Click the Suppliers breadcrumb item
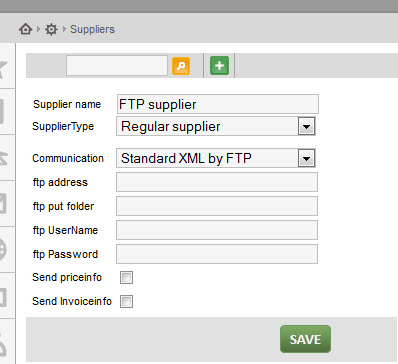 pyautogui.click(x=92, y=29)
